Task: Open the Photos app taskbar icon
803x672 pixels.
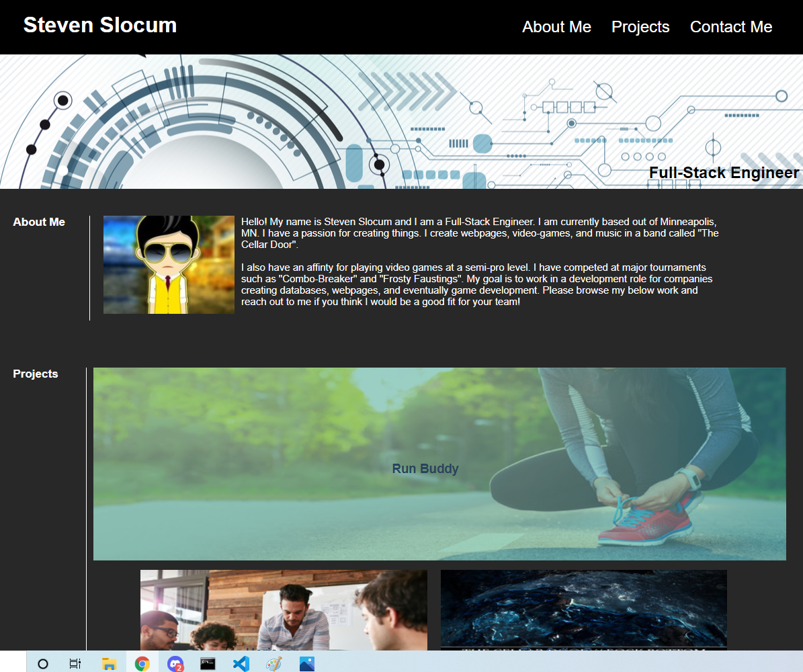Action: pos(307,664)
